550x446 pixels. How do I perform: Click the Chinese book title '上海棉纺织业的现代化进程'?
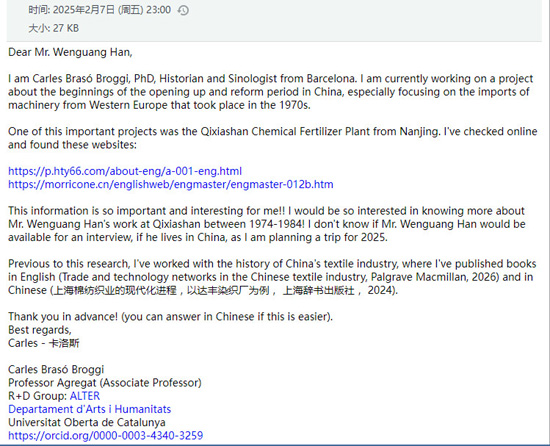115,290
